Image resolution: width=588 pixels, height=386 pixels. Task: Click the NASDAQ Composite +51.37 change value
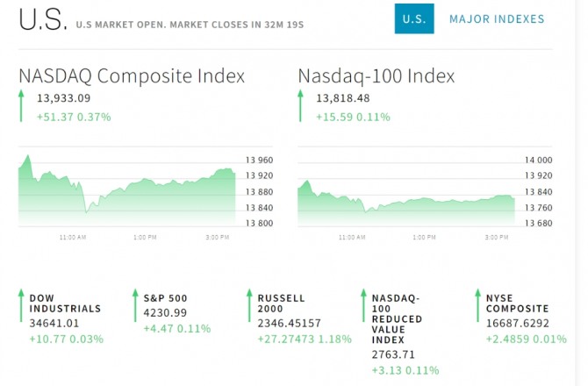(54, 117)
